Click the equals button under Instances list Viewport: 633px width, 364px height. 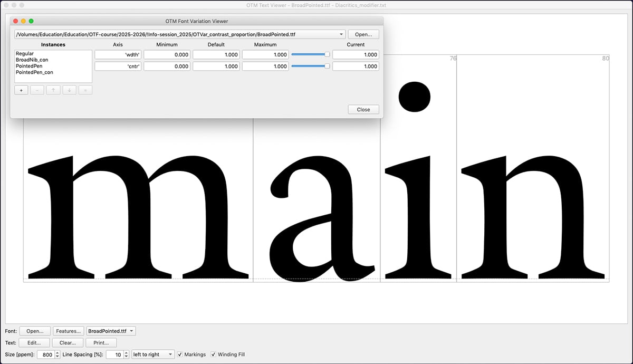tap(85, 90)
